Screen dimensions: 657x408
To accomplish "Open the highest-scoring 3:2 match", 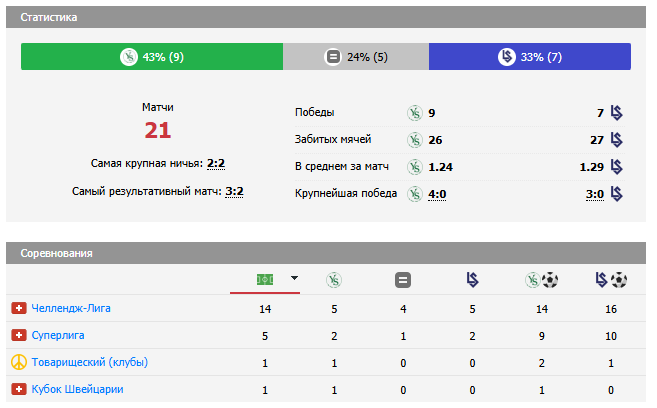I will point(234,191).
